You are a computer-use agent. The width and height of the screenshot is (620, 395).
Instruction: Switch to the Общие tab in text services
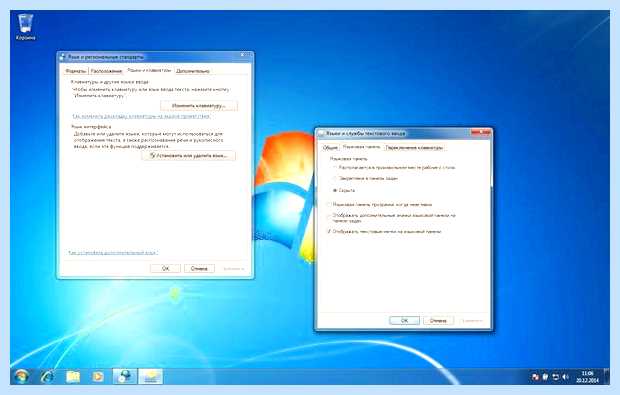pos(330,148)
